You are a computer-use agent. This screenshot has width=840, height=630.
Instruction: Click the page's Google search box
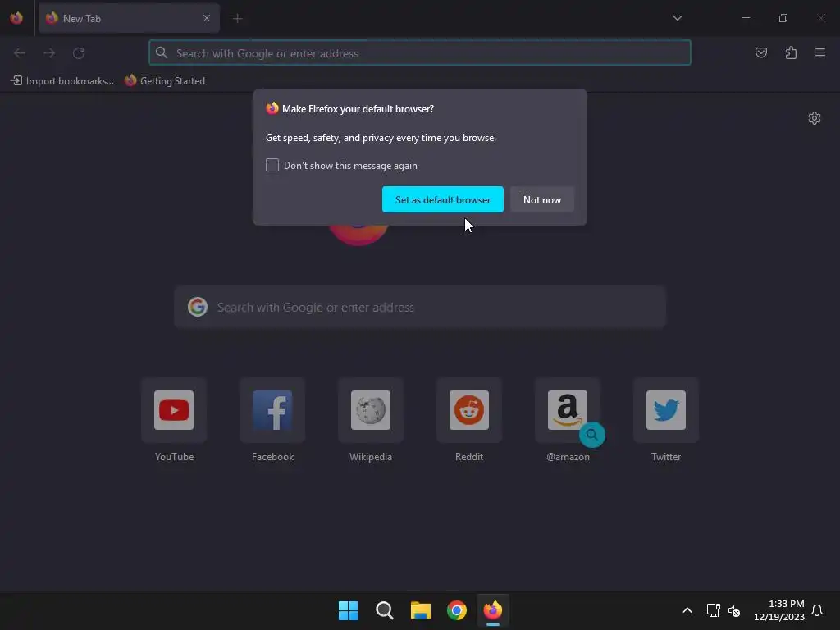click(419, 307)
